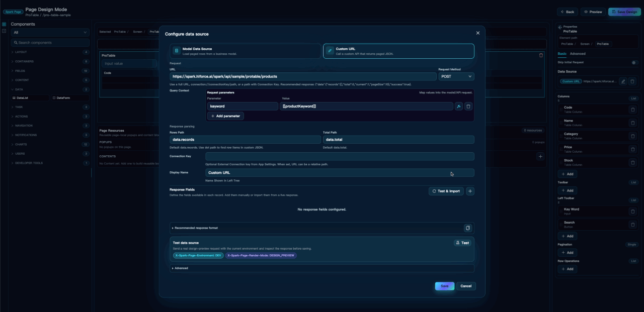The image size is (644, 312).
Task: Click the Search components box
Action: pyautogui.click(x=50, y=43)
